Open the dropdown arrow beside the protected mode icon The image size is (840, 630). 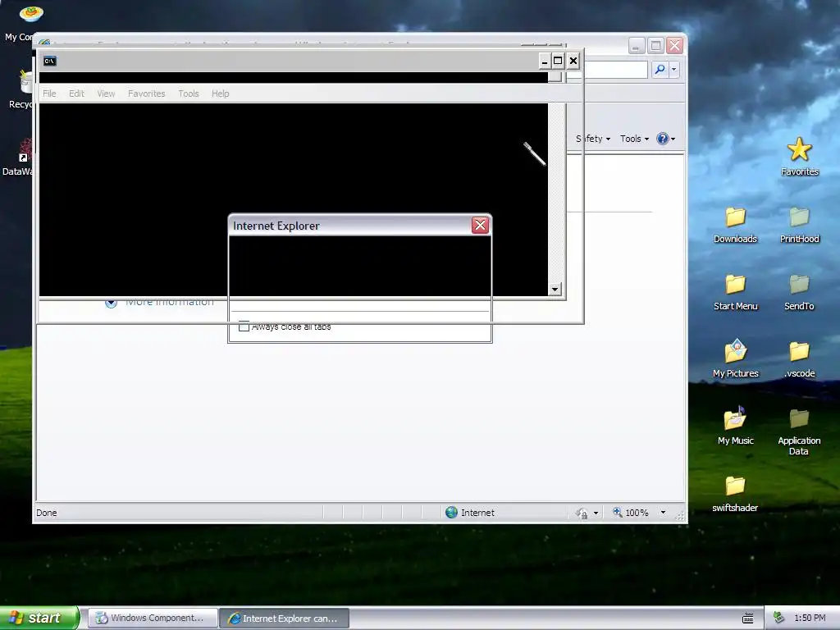point(596,514)
